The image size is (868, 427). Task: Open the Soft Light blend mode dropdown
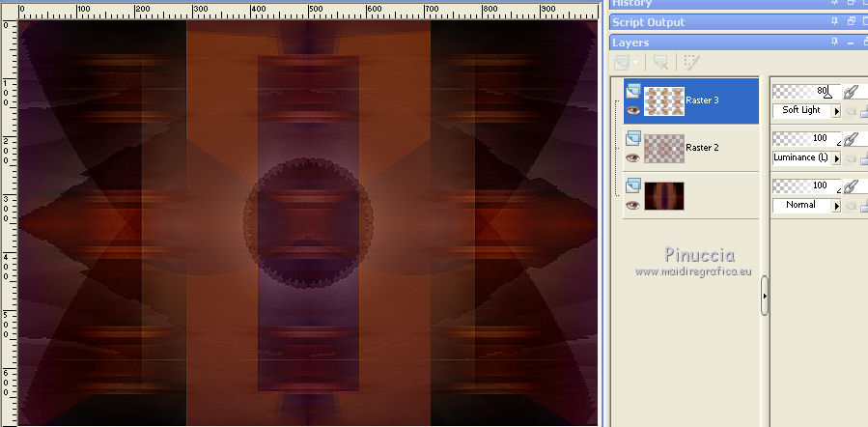[x=806, y=110]
